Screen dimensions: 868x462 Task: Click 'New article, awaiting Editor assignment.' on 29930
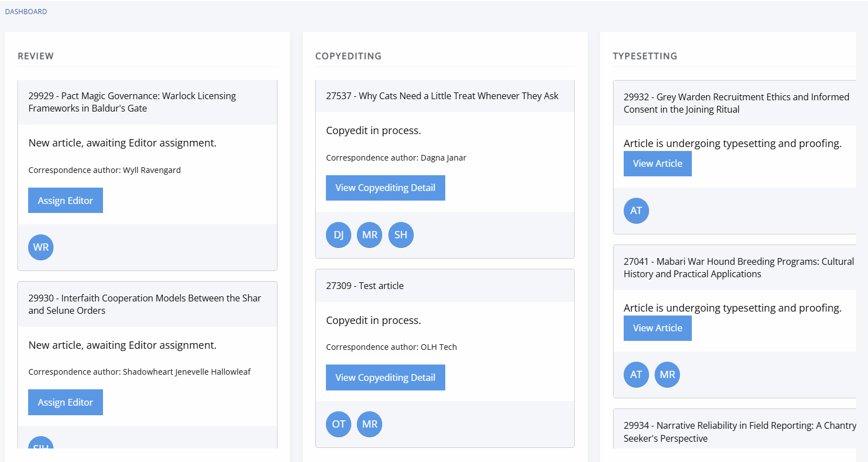point(123,345)
